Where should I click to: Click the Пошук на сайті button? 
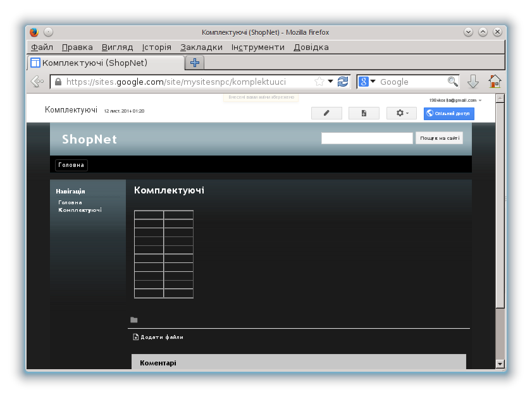[x=439, y=138]
